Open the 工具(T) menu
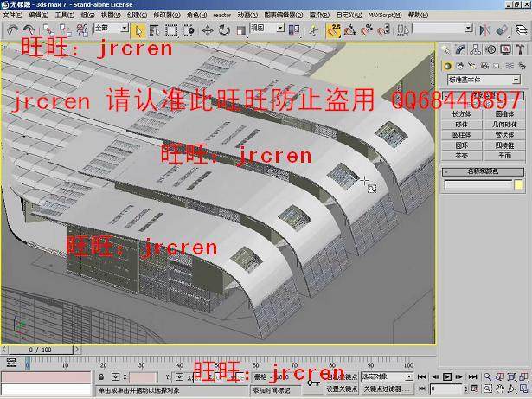 65,16
